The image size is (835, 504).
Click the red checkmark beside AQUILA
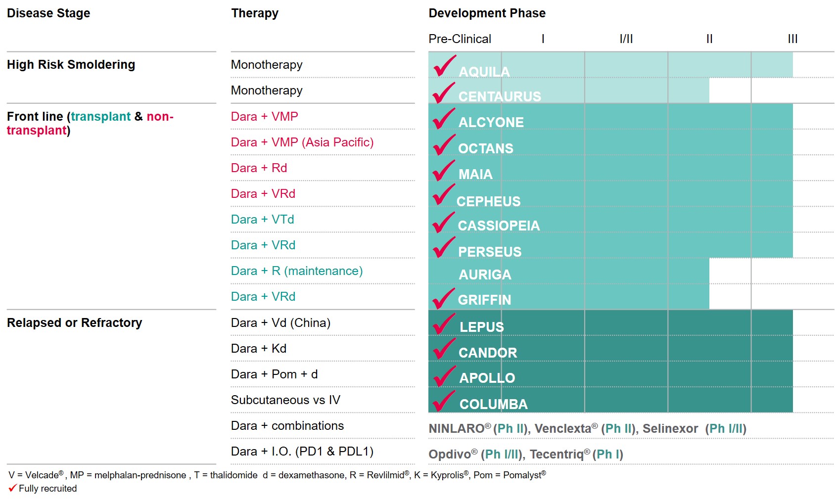[x=444, y=66]
